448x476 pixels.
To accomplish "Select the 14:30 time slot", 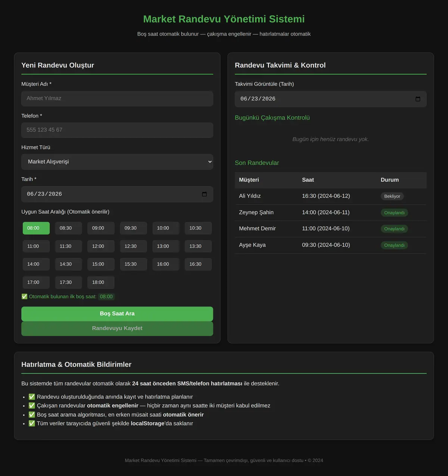I will click(x=69, y=264).
